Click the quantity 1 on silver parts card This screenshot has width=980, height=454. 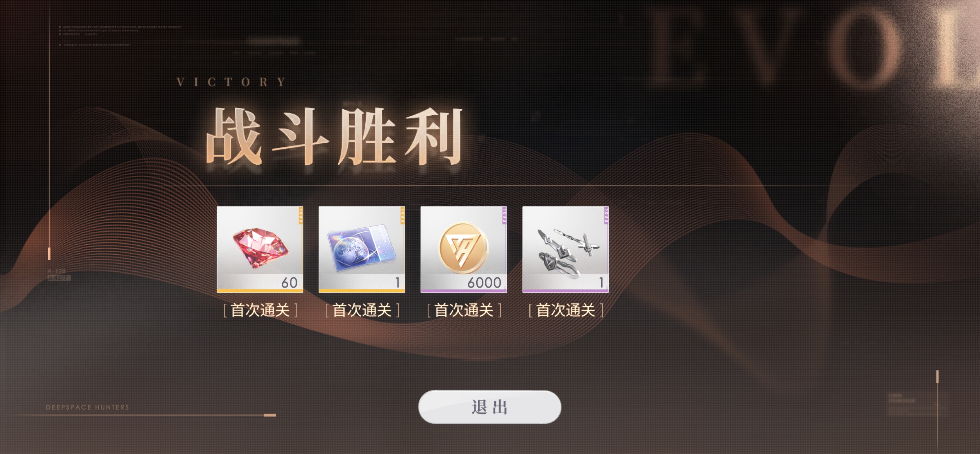[x=601, y=282]
